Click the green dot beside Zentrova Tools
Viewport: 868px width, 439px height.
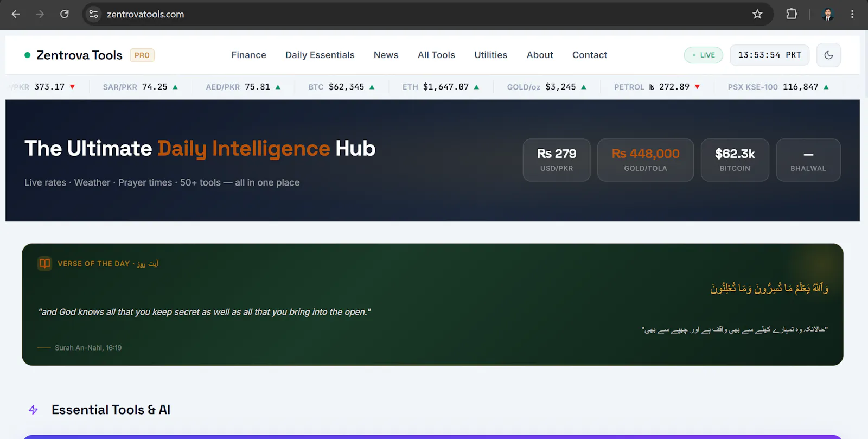tap(28, 55)
